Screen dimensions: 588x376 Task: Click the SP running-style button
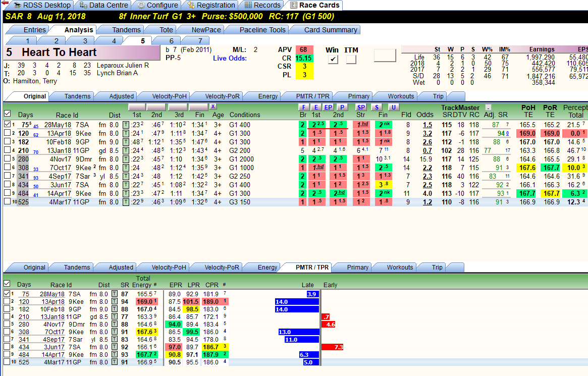pyautogui.click(x=361, y=107)
